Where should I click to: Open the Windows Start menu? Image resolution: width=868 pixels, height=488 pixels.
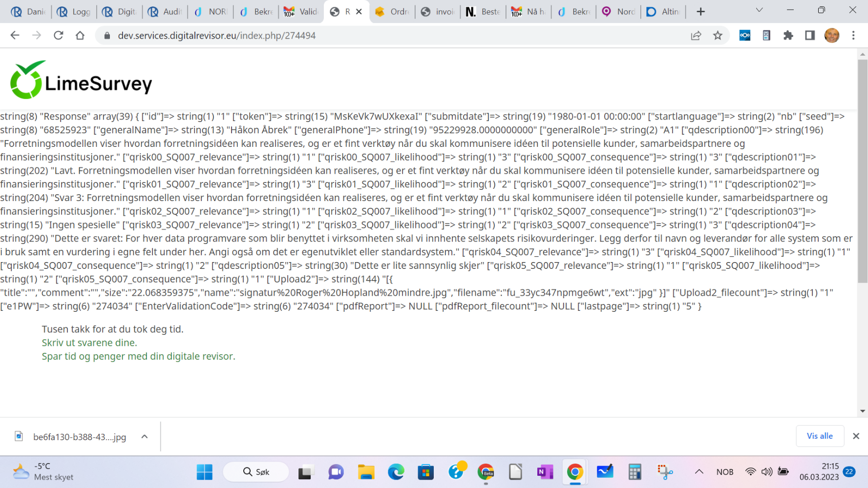pos(204,472)
